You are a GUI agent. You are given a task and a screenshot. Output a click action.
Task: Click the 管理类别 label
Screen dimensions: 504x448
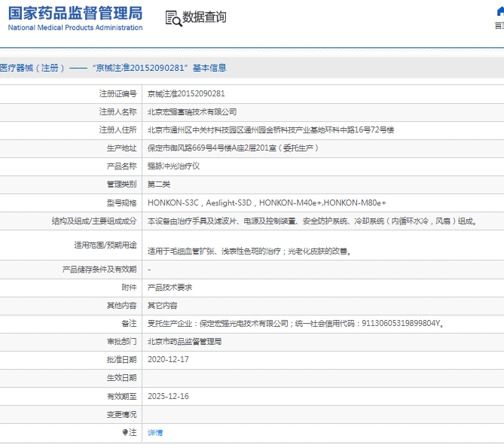tap(122, 184)
